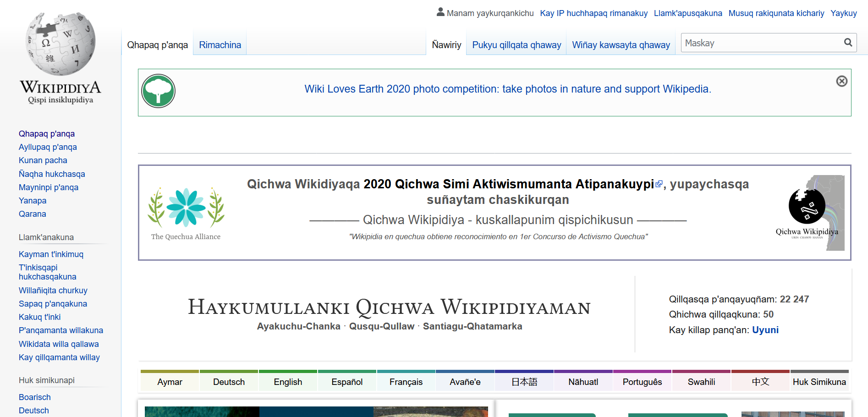
Task: Open Kayman t'inkimuq tool link
Action: click(x=51, y=254)
